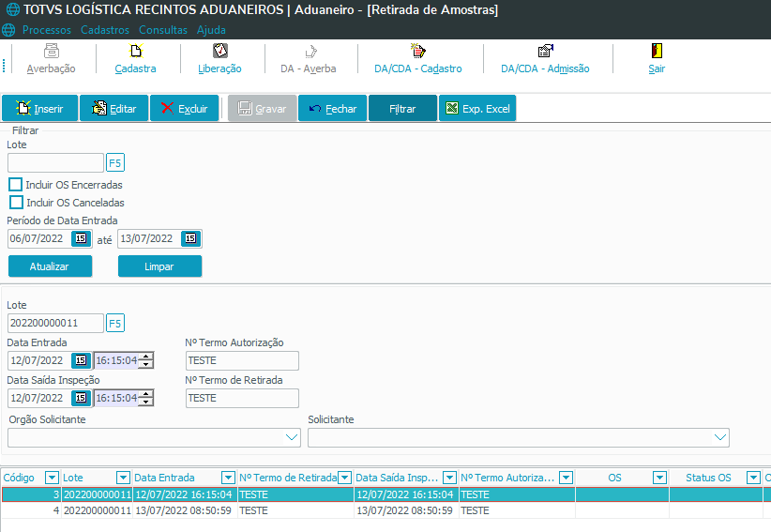Open the Cadastros menu
Screen dimensions: 771x532
pos(105,30)
